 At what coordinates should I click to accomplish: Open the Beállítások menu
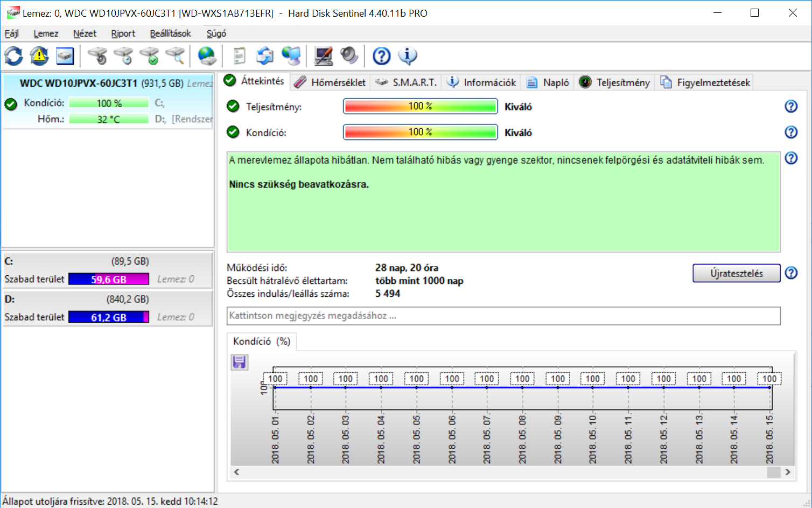[x=170, y=33]
